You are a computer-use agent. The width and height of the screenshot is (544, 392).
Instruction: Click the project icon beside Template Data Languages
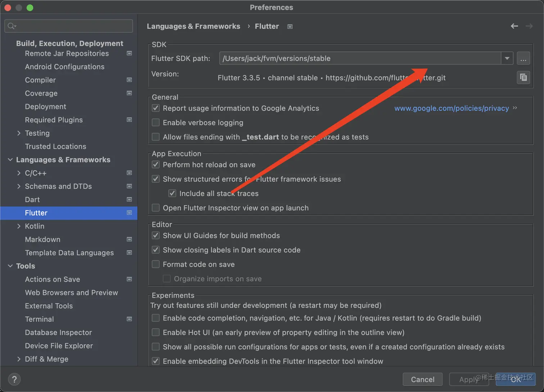[130, 253]
